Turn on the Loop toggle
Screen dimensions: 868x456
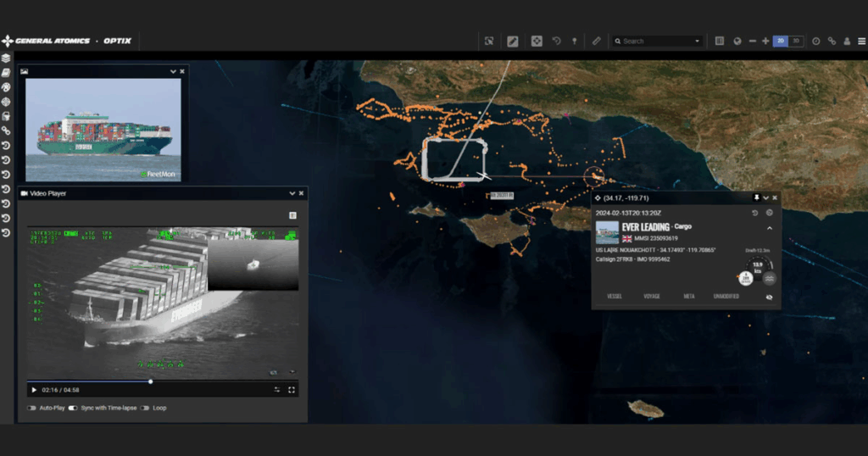[x=145, y=408]
